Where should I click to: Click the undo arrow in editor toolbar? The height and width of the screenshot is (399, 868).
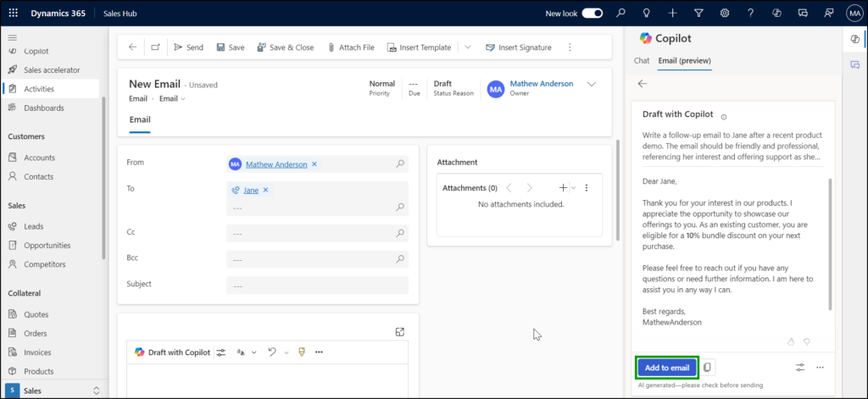pyautogui.click(x=272, y=352)
